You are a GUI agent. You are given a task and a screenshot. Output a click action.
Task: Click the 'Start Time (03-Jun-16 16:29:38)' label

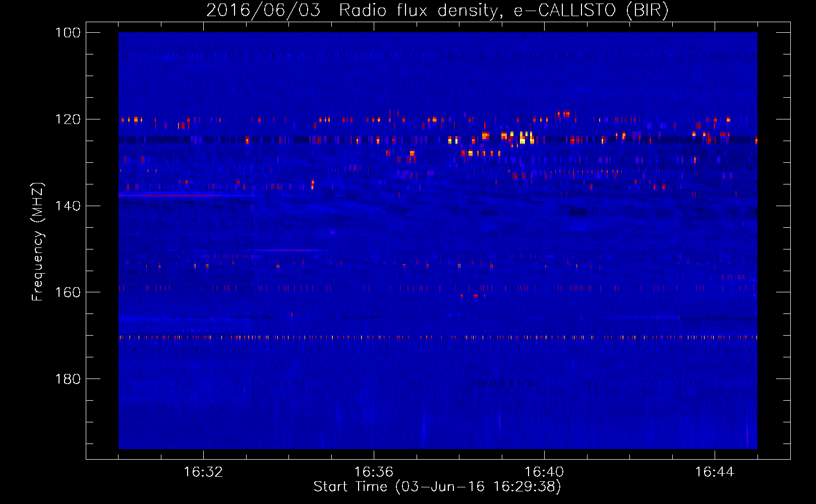[437, 487]
